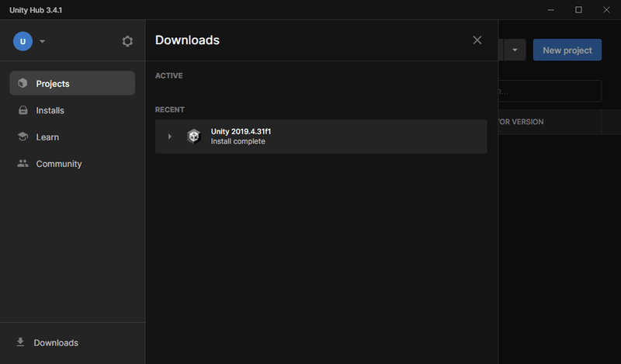
Task: Click the Installs drive icon
Action: [23, 110]
